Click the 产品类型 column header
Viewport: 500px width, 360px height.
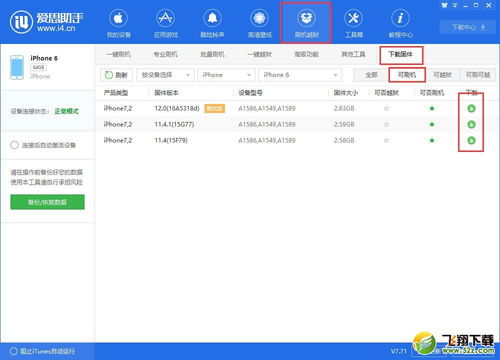pos(116,93)
